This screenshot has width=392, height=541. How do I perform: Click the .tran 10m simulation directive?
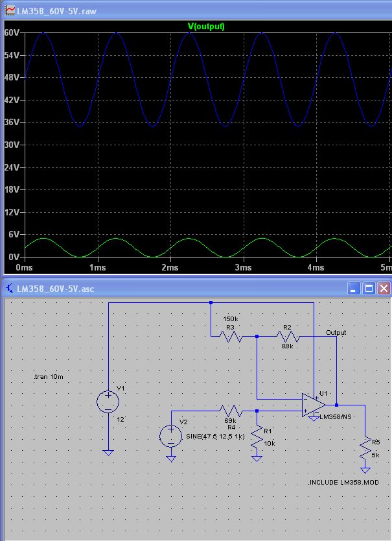pos(49,376)
